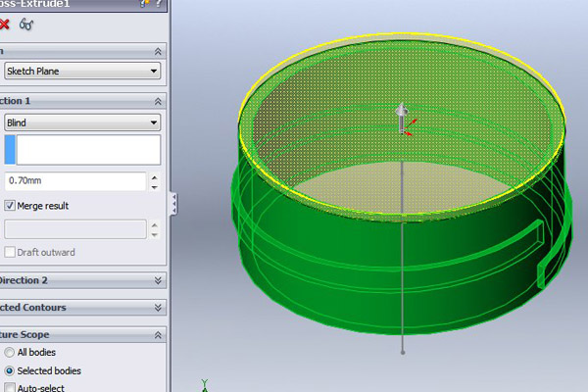Open the Sketch Plane start condition dropdown
The image size is (588, 392).
82,71
